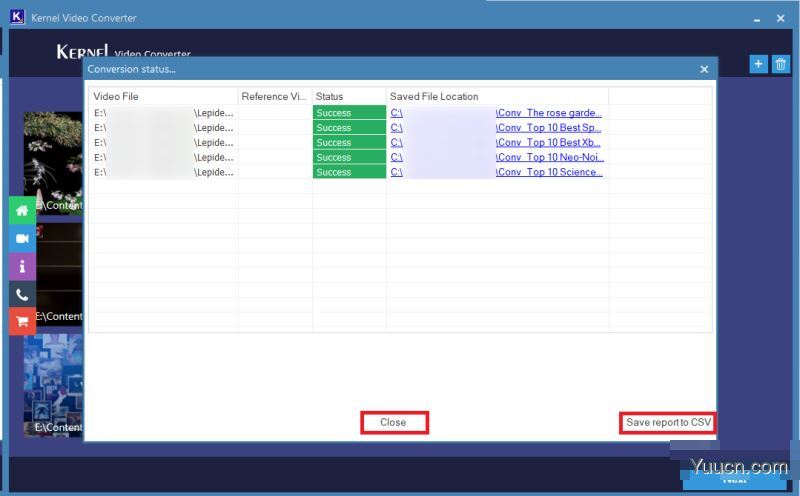Click the green Home sidebar icon
The height and width of the screenshot is (496, 800).
coord(22,211)
